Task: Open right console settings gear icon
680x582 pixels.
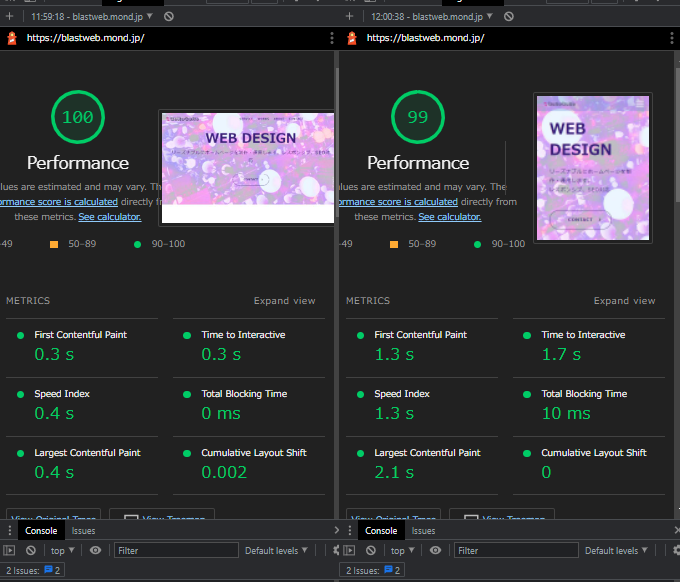Action: (x=676, y=550)
